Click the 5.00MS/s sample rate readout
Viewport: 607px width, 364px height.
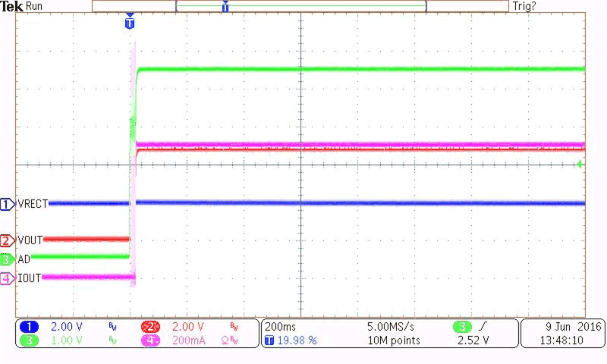pyautogui.click(x=391, y=327)
